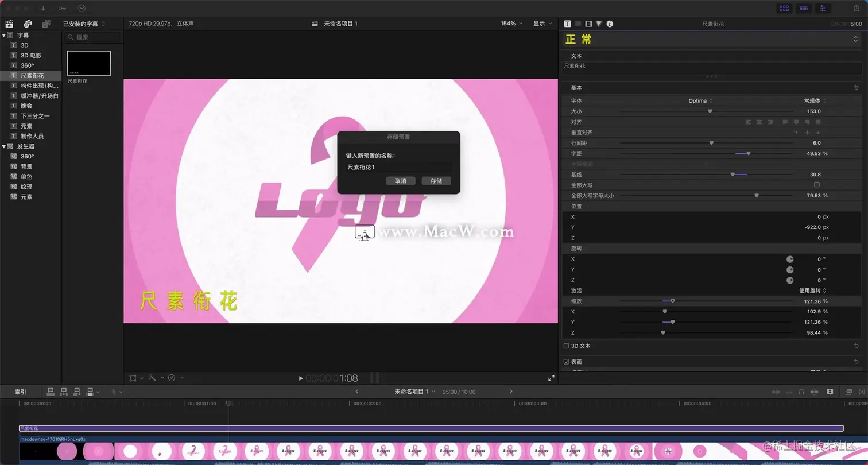The image size is (868, 465).
Task: Open the photos and audio sidebar
Action: click(28, 24)
